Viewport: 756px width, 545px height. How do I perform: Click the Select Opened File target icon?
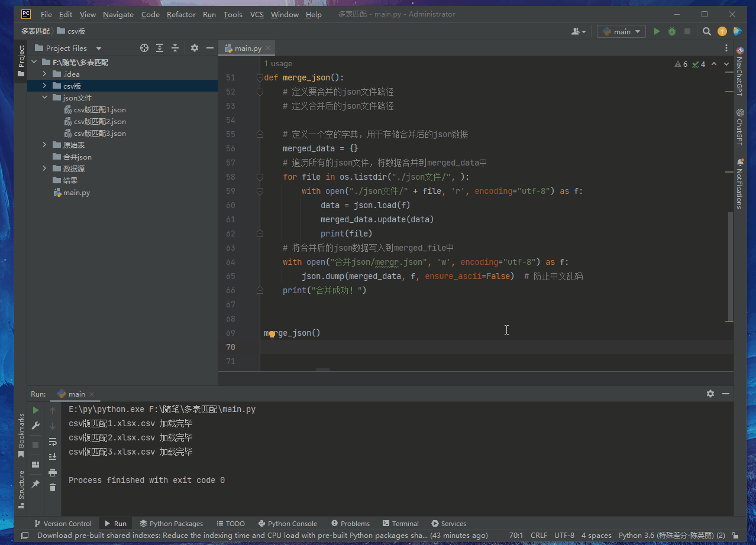pos(144,48)
